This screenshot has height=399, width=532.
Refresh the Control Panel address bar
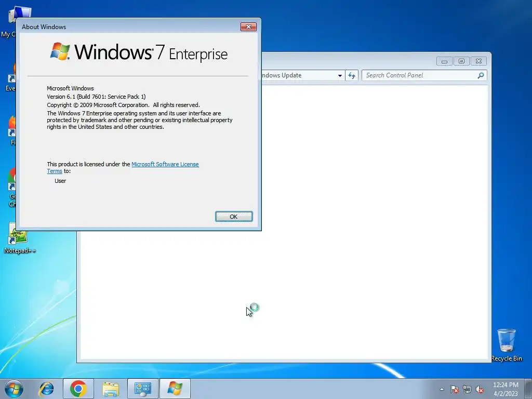[352, 75]
